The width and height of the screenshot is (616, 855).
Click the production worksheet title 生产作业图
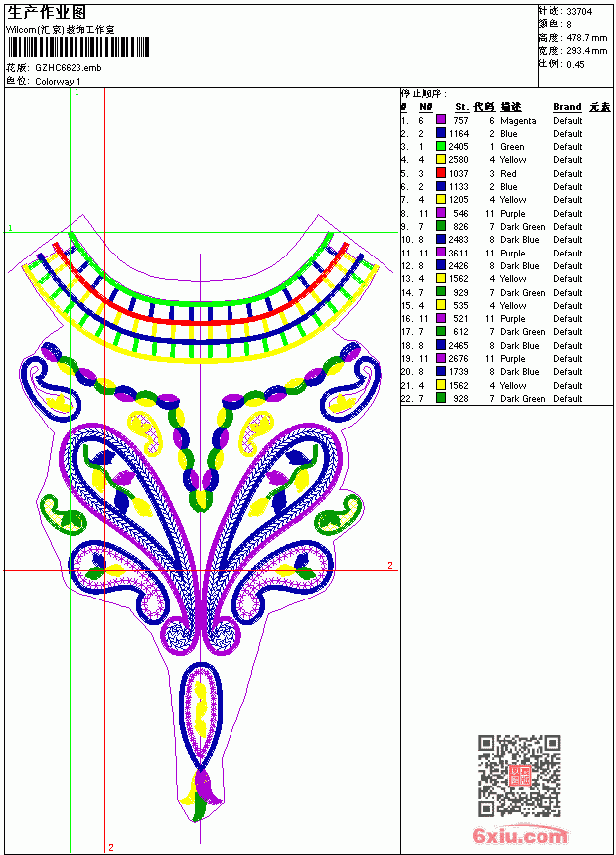pyautogui.click(x=47, y=13)
